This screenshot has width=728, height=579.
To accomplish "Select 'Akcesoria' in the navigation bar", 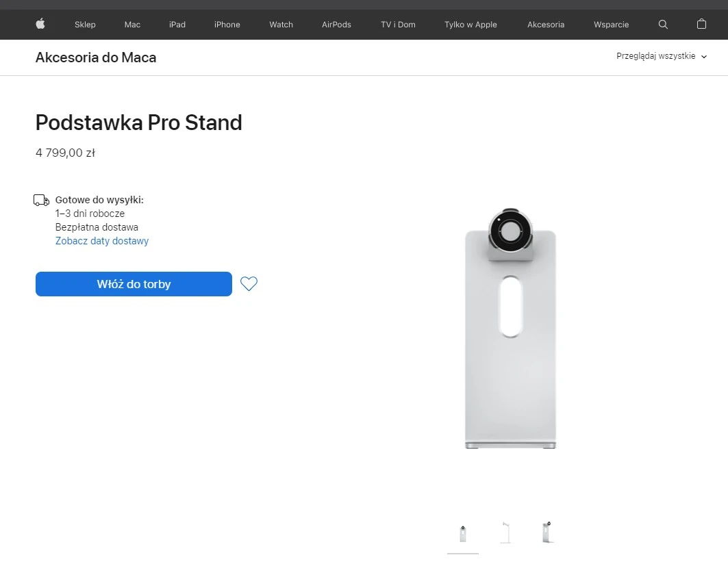I will [x=546, y=24].
